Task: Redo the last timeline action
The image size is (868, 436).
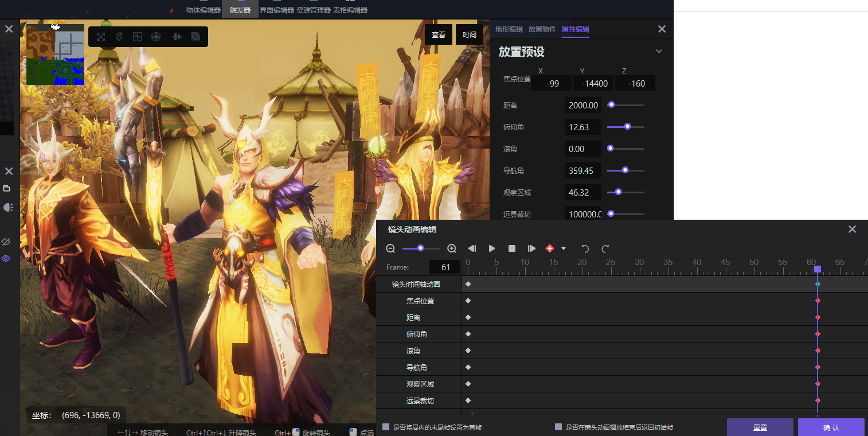Action: [605, 248]
